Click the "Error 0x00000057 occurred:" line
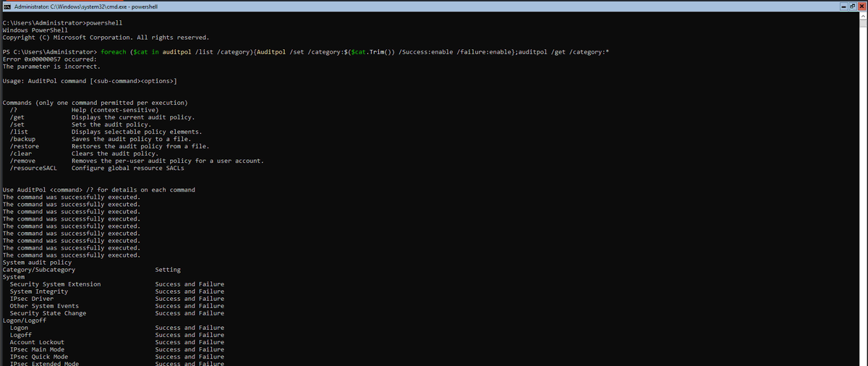Screen dimensions: 868x366 pos(50,59)
